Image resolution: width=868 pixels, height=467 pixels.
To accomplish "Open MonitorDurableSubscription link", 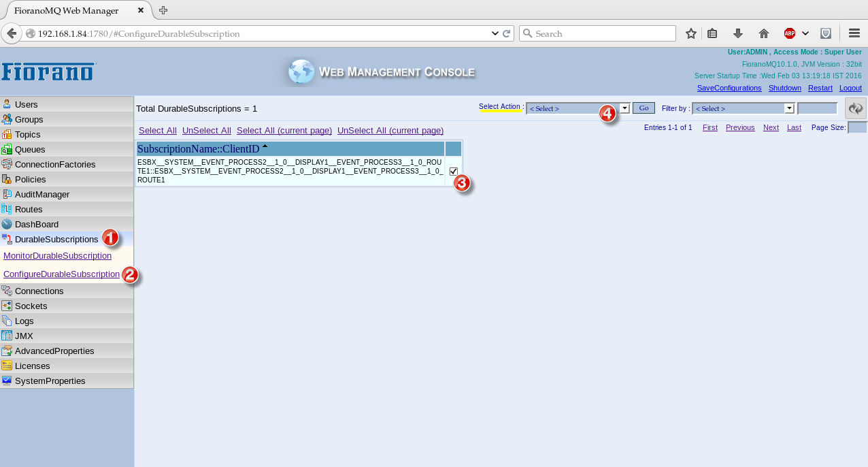I will click(57, 256).
